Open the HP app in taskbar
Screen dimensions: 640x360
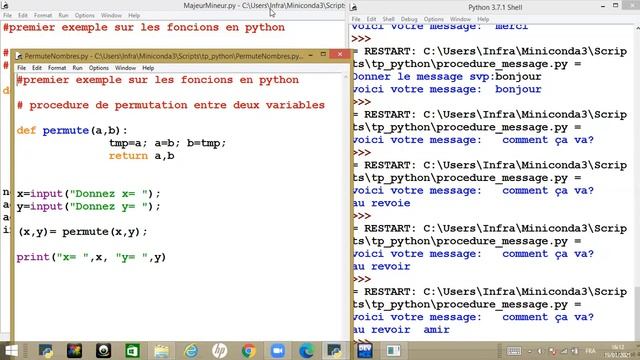click(220, 351)
